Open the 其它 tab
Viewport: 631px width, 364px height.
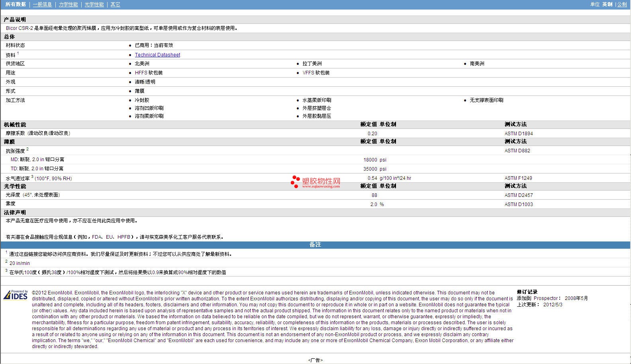[x=116, y=4]
